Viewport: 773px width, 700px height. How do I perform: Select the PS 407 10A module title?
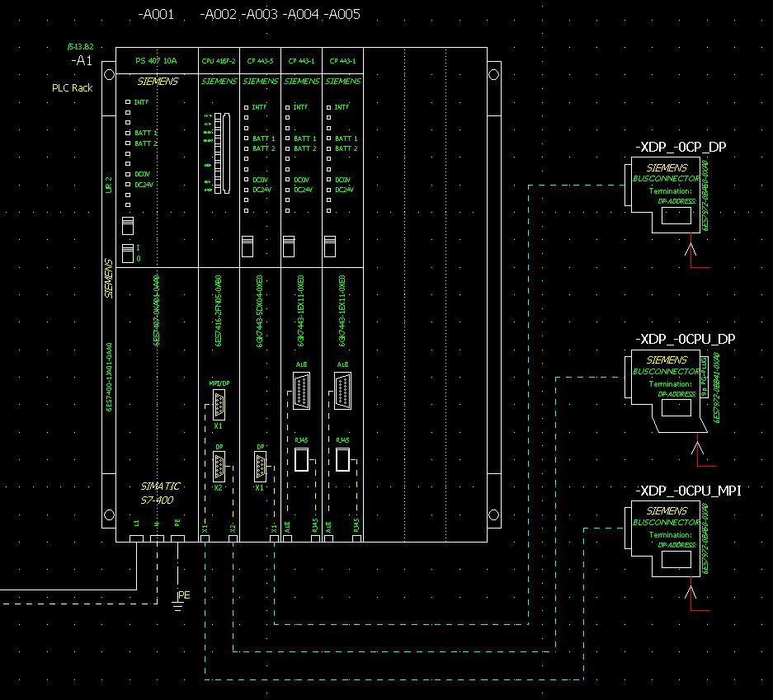click(156, 60)
